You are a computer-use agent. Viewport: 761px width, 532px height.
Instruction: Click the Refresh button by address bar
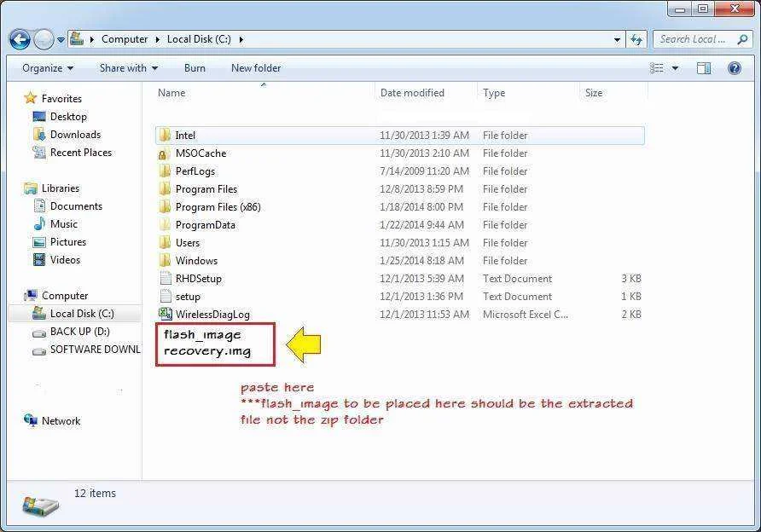pyautogui.click(x=636, y=39)
